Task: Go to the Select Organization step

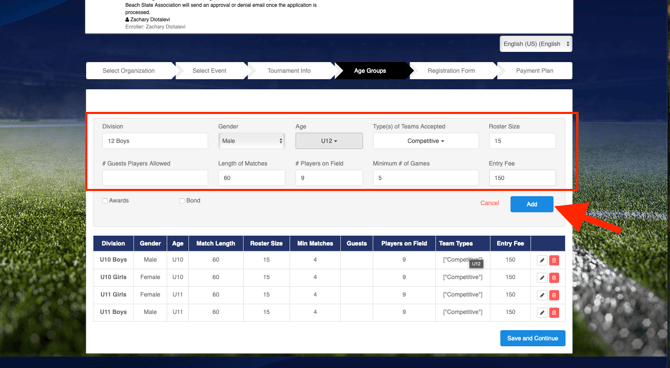Action: pos(129,71)
